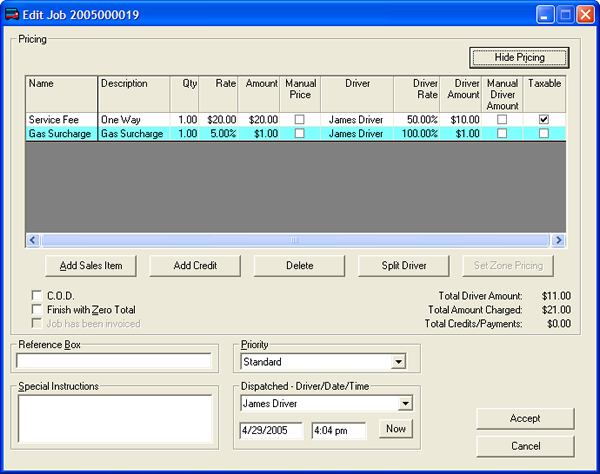Open the Priority dropdown
The height and width of the screenshot is (474, 600).
398,362
